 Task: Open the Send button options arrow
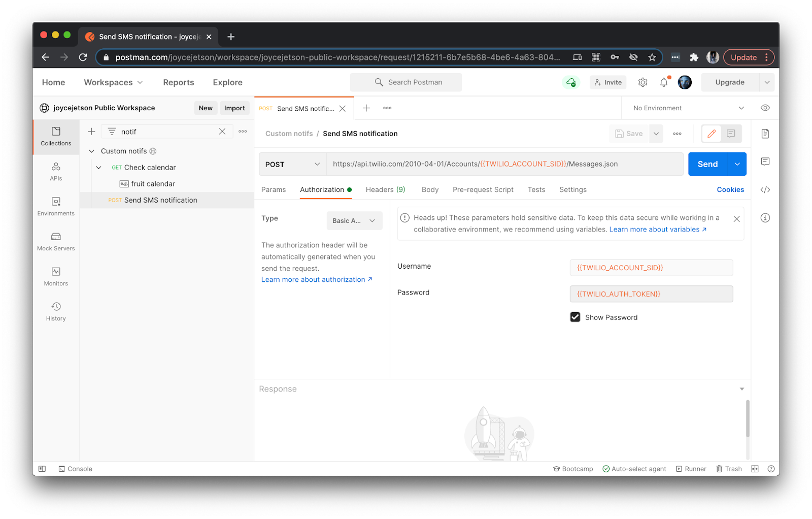(737, 164)
